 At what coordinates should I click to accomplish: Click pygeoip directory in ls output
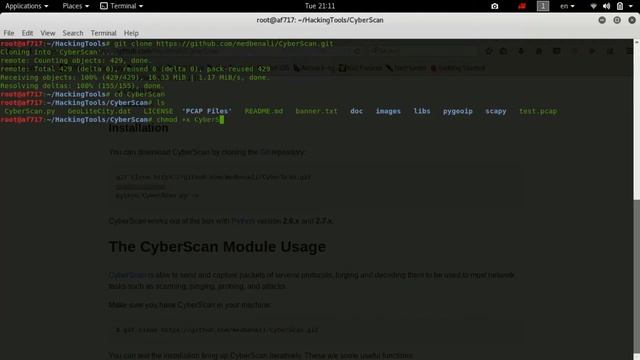[458, 111]
